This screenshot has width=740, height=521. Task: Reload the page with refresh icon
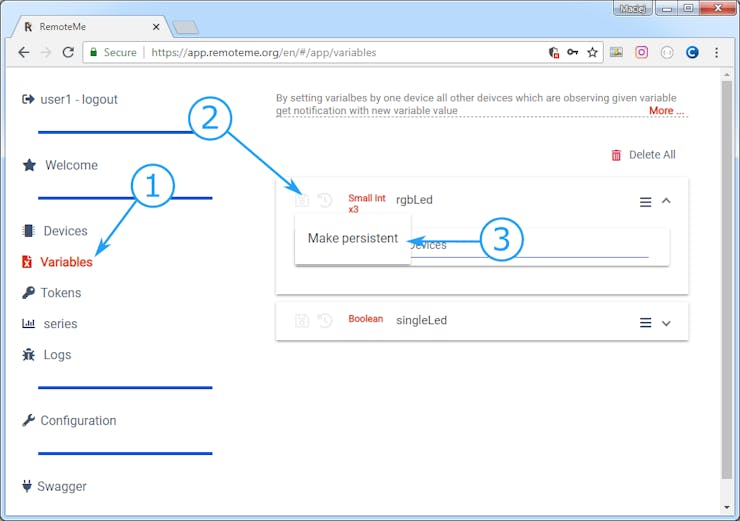[x=68, y=52]
